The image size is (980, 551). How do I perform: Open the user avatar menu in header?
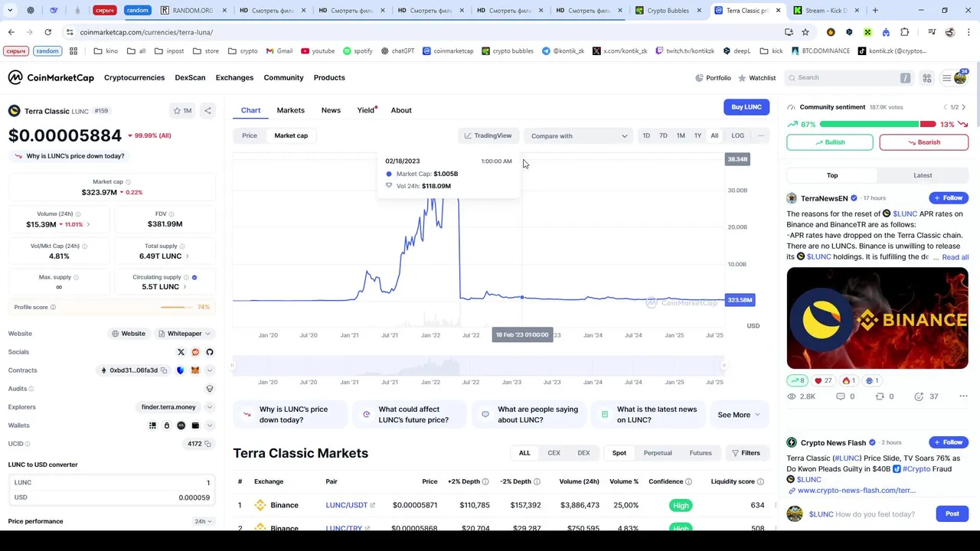click(959, 78)
